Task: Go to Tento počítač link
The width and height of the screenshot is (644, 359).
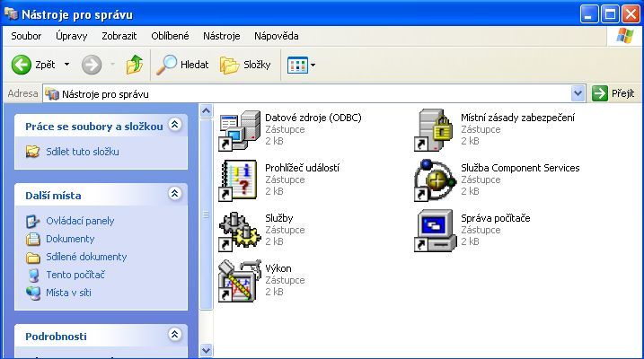Action: [75, 275]
